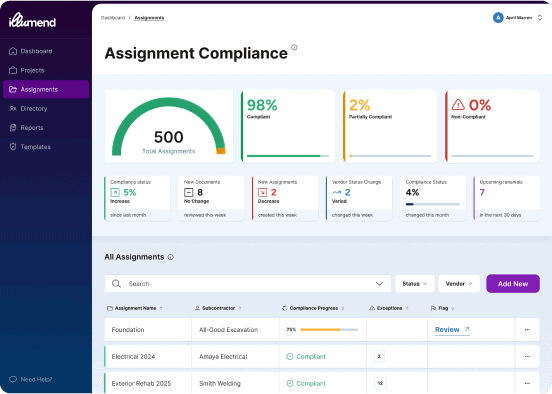Image resolution: width=552 pixels, height=394 pixels.
Task: Click the Foundation 75% compliance progress bar
Action: (329, 330)
